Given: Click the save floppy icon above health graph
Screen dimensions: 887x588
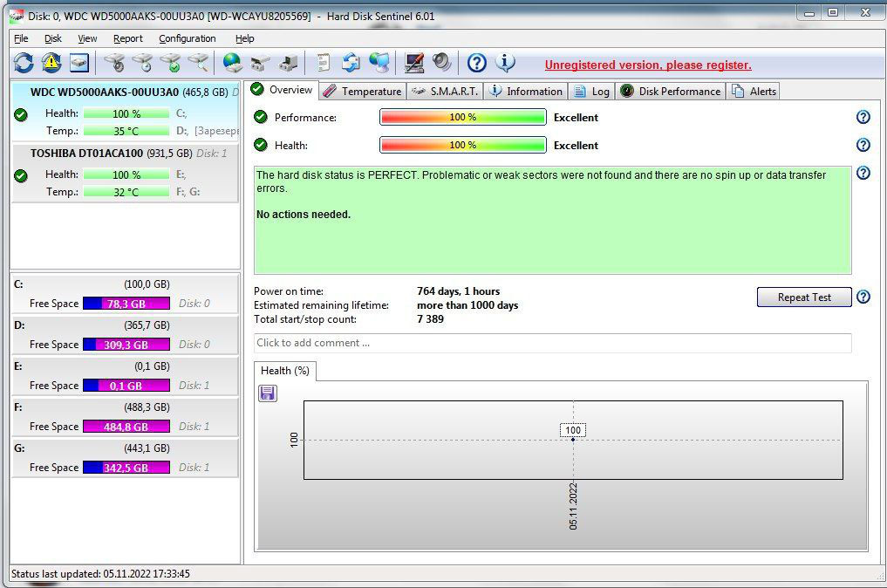Looking at the screenshot, I should pyautogui.click(x=268, y=393).
